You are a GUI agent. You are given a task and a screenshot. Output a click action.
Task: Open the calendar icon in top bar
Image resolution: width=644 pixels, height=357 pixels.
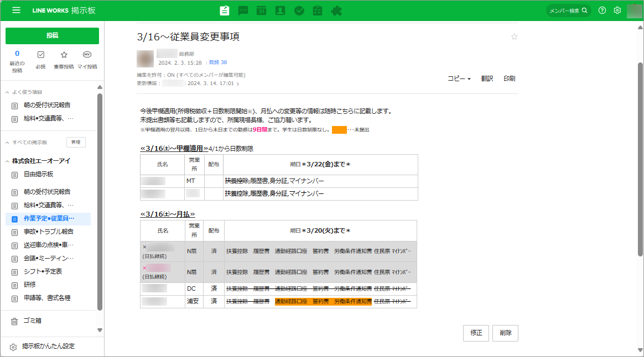click(262, 11)
